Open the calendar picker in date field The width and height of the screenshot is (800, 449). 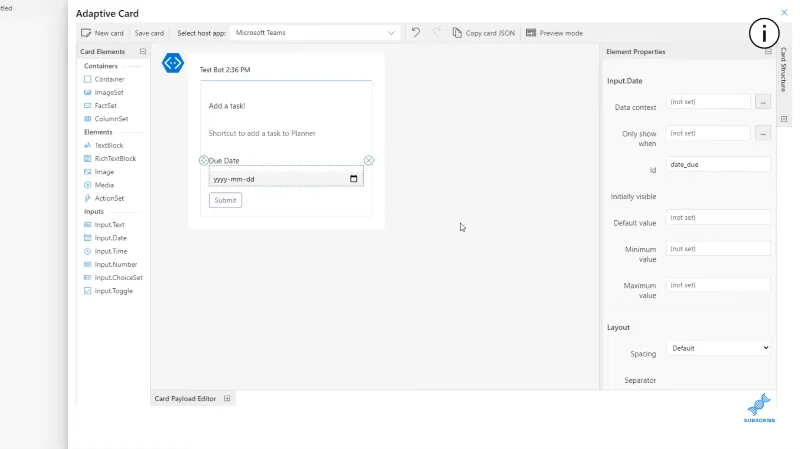click(x=354, y=179)
